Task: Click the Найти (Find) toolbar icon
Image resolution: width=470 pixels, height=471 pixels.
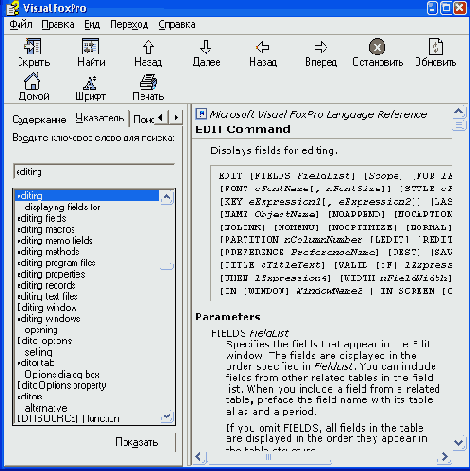Action: [90, 46]
